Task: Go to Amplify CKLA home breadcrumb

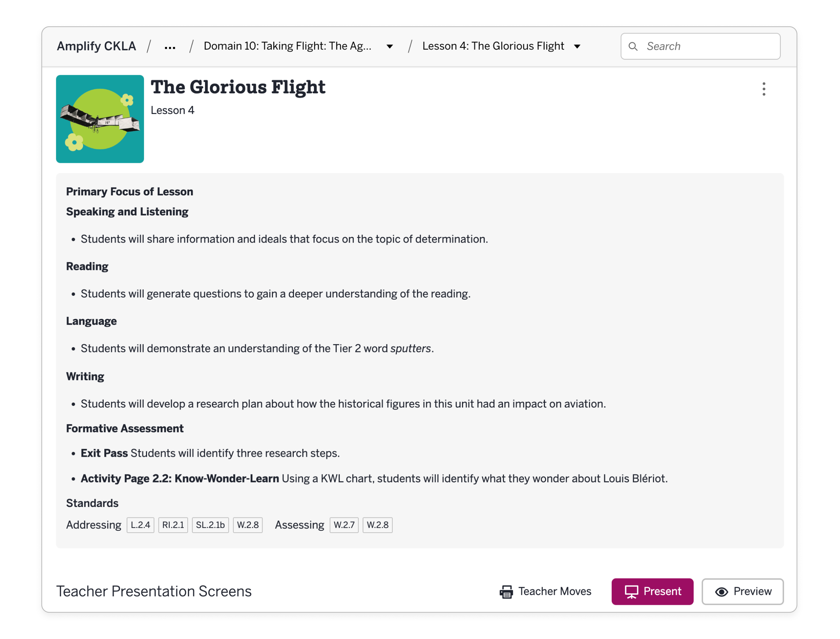Action: 96,46
